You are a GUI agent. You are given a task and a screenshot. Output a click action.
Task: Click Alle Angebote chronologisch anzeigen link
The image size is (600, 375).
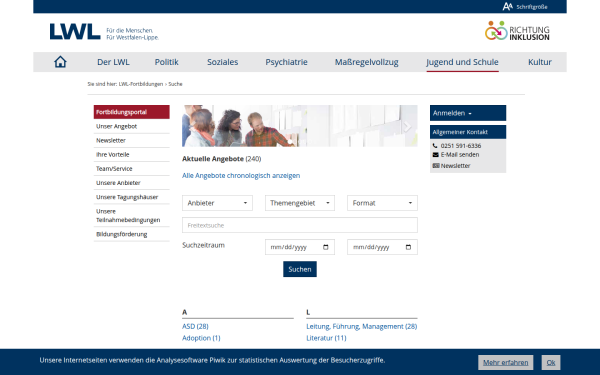(241, 176)
